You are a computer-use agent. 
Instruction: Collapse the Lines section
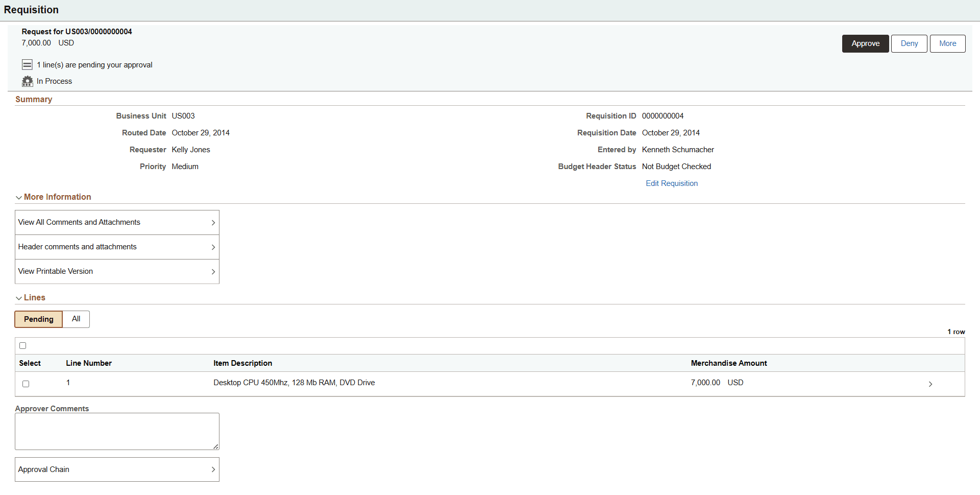[19, 297]
